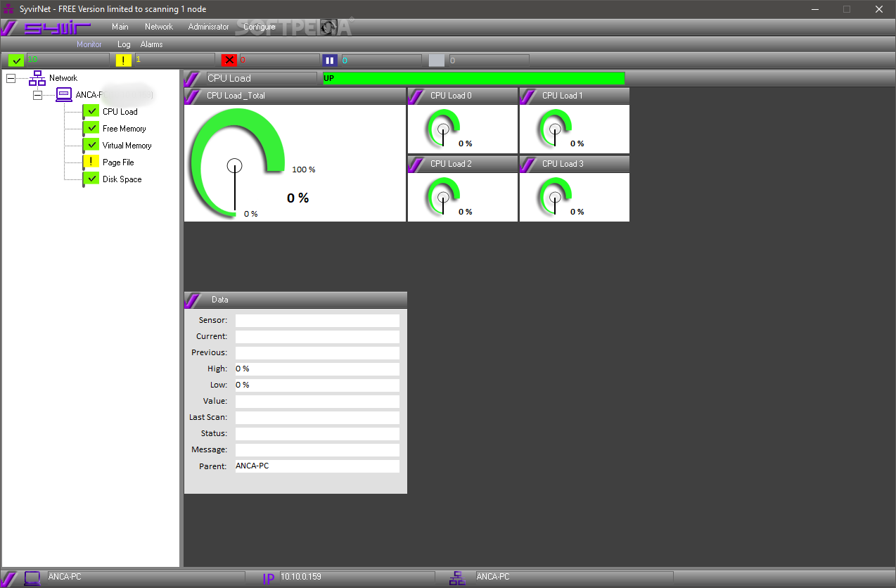Click the computer icon in status bar
This screenshot has height=588, width=896.
(x=32, y=578)
